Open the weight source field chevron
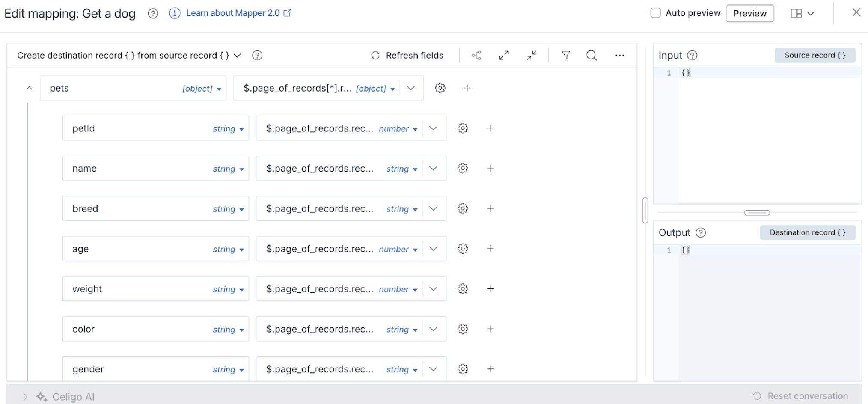Viewport: 868px width, 404px height. tap(433, 289)
